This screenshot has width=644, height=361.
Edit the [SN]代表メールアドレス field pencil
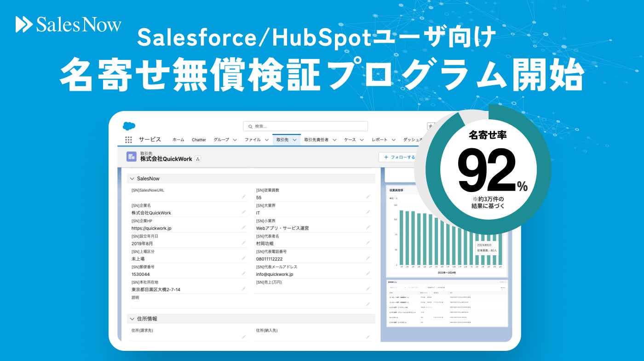click(x=368, y=274)
